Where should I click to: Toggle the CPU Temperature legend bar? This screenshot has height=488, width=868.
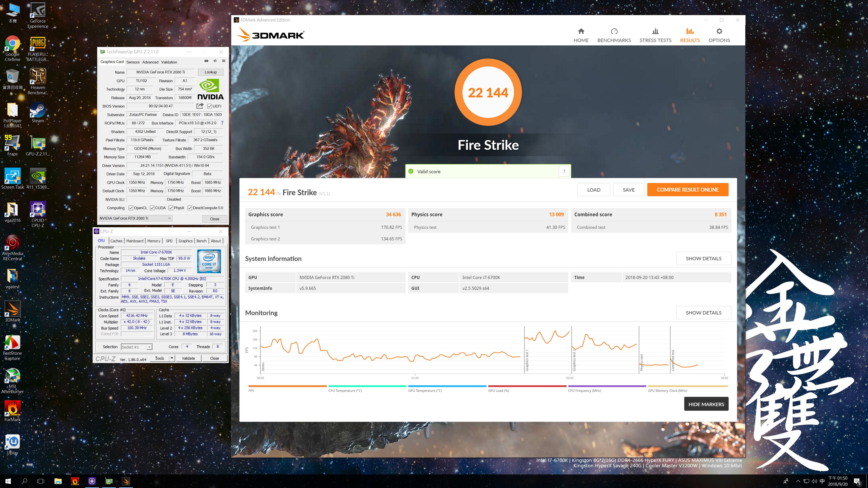pyautogui.click(x=367, y=386)
